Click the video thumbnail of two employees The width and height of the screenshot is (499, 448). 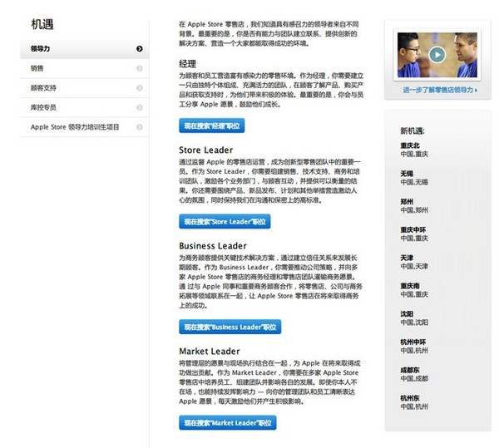[437, 55]
